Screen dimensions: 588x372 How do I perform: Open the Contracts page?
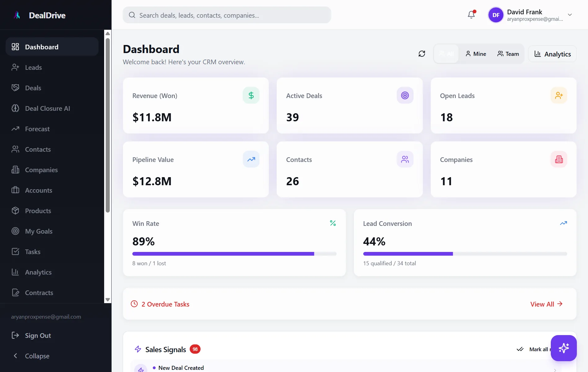pos(52,292)
